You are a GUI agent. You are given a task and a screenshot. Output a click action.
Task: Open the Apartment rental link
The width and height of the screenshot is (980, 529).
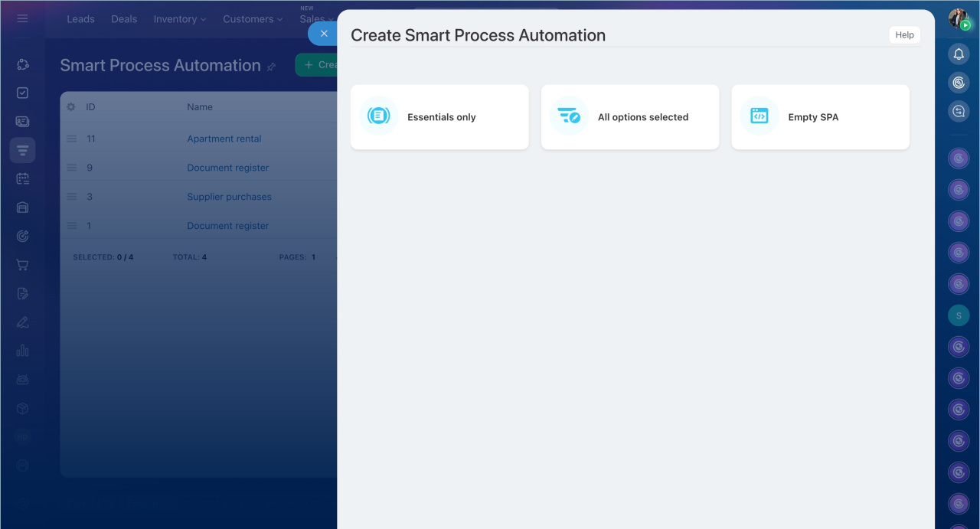224,139
